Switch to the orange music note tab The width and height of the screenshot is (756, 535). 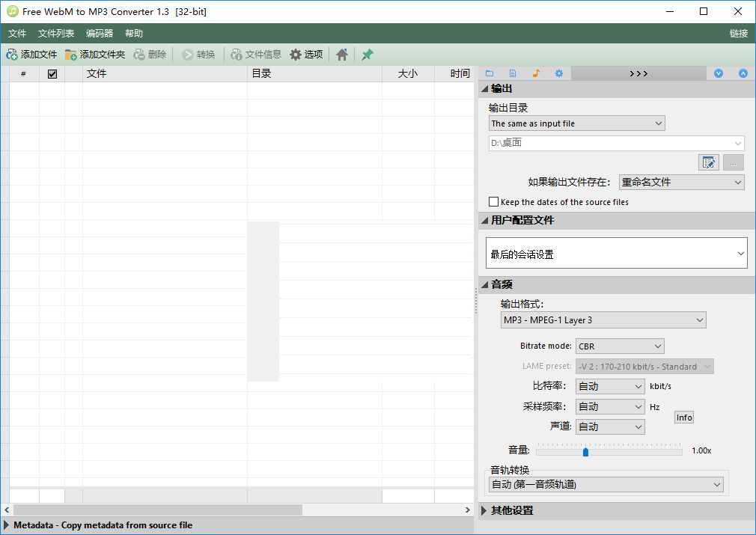(536, 73)
